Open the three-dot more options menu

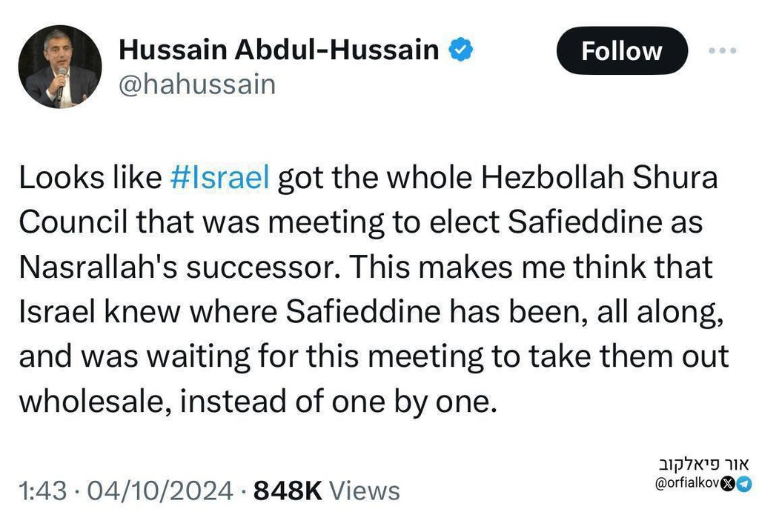(x=722, y=50)
